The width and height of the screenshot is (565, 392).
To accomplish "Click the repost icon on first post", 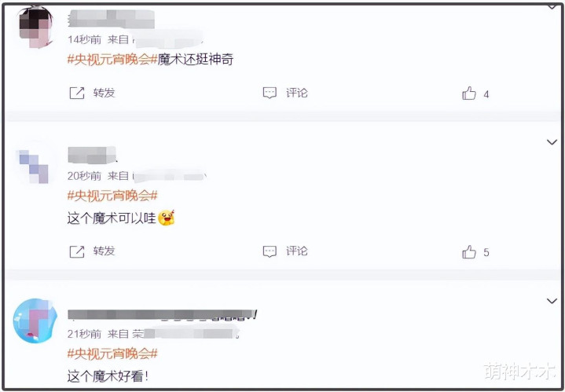I will pos(77,93).
